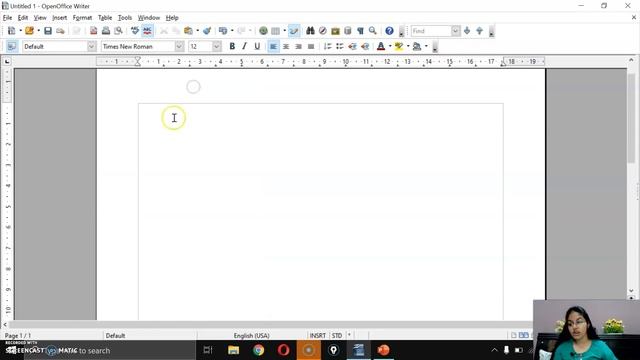Open the Insert menu
The image size is (640, 360).
(x=60, y=18)
